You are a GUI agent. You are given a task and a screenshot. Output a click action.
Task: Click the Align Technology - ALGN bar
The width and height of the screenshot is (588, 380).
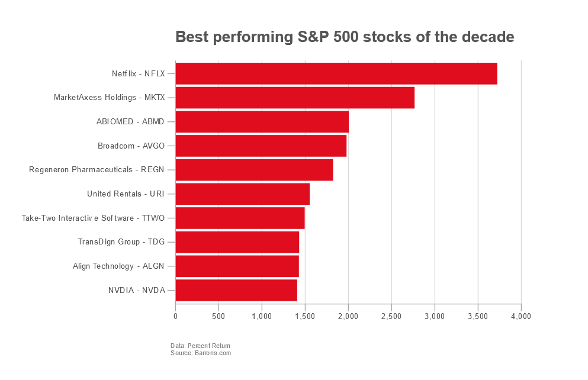pos(237,266)
